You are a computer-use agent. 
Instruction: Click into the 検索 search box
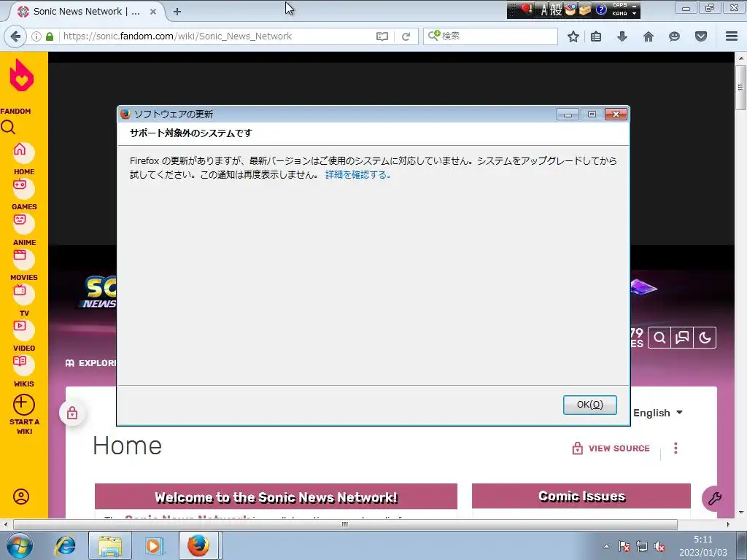coord(491,36)
